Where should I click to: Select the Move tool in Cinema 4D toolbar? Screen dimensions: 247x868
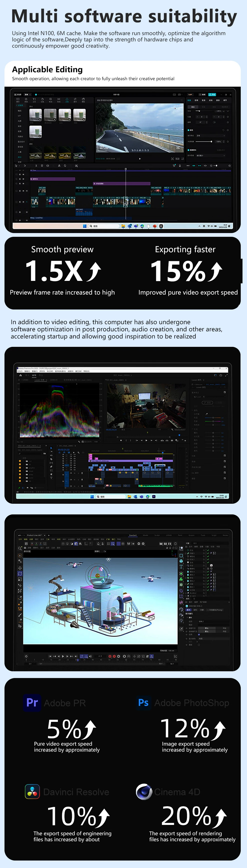(x=20, y=568)
